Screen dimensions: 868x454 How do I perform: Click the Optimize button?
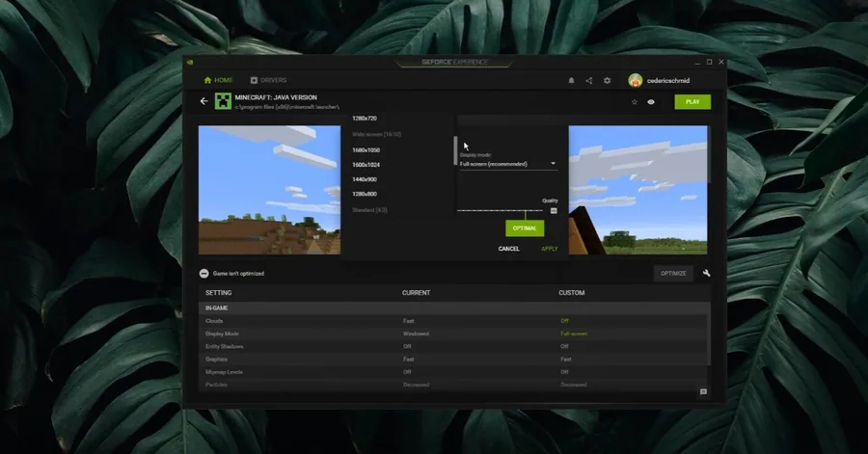coord(673,273)
